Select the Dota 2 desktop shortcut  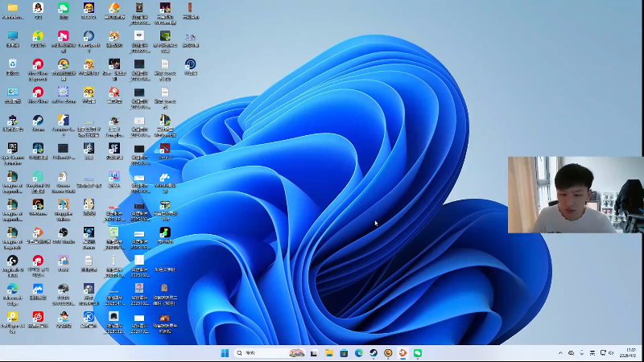point(165,149)
